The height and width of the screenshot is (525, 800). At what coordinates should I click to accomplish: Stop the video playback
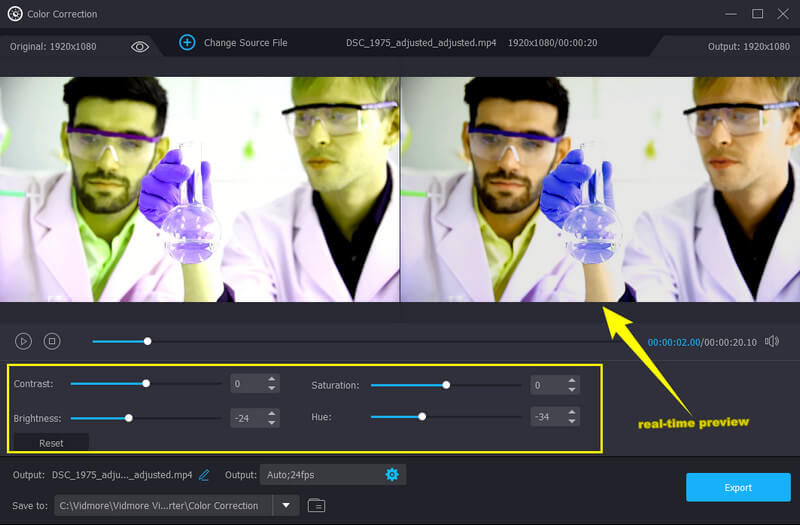click(x=52, y=341)
